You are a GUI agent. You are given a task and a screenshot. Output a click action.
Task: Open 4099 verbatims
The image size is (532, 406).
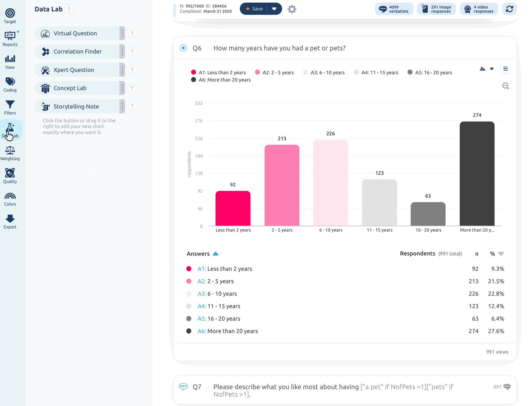tap(394, 9)
